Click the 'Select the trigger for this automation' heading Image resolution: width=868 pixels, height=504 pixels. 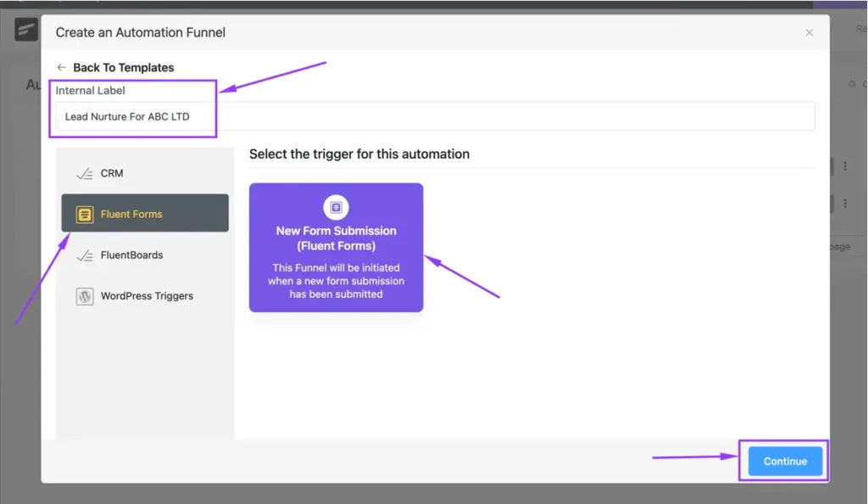pos(359,154)
